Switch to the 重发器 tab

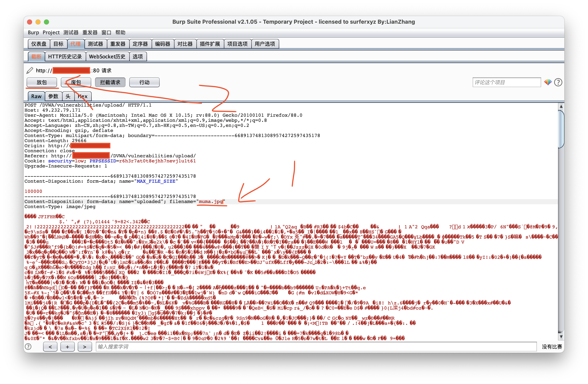click(x=118, y=44)
